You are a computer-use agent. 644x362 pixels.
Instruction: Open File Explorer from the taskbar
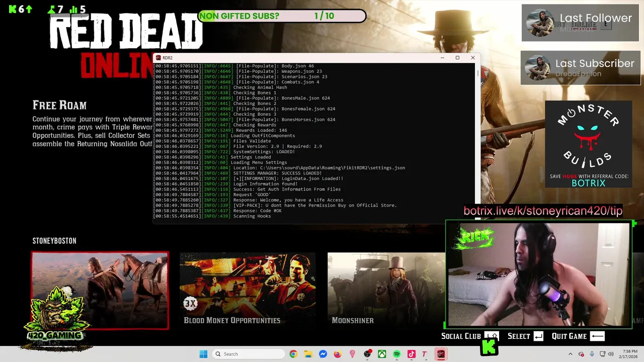click(308, 354)
